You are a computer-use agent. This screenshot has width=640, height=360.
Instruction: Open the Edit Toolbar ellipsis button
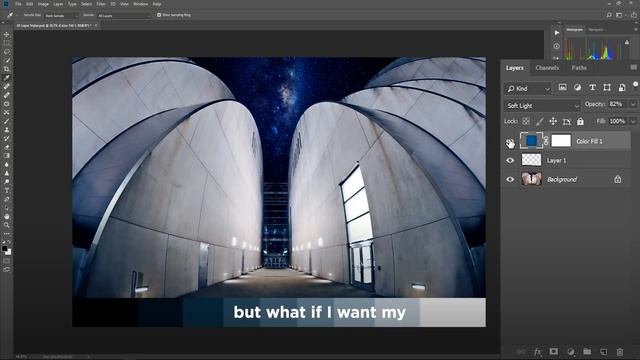7,234
